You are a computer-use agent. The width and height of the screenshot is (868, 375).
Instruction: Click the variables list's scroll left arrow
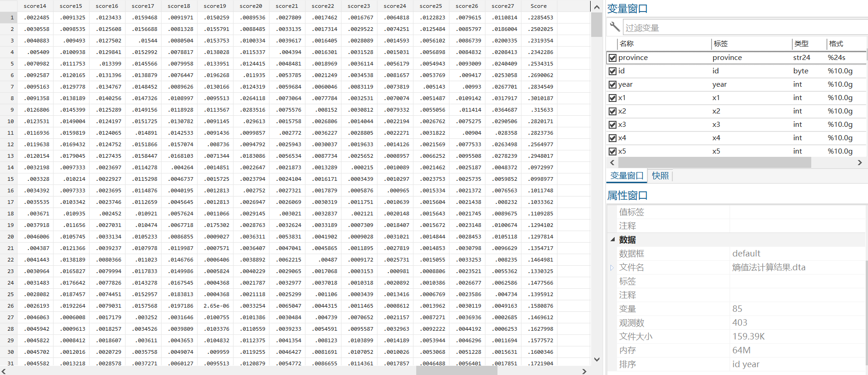(x=612, y=162)
